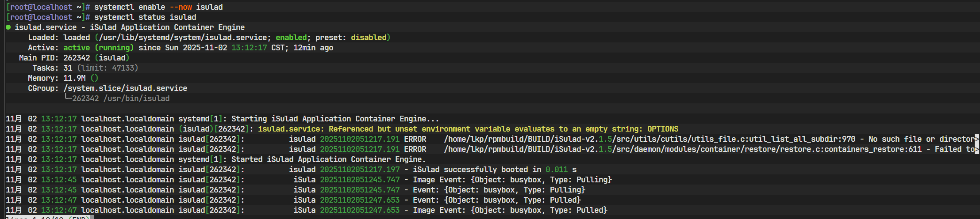Click the Tasks count 31
The image size is (980, 219).
click(x=68, y=68)
